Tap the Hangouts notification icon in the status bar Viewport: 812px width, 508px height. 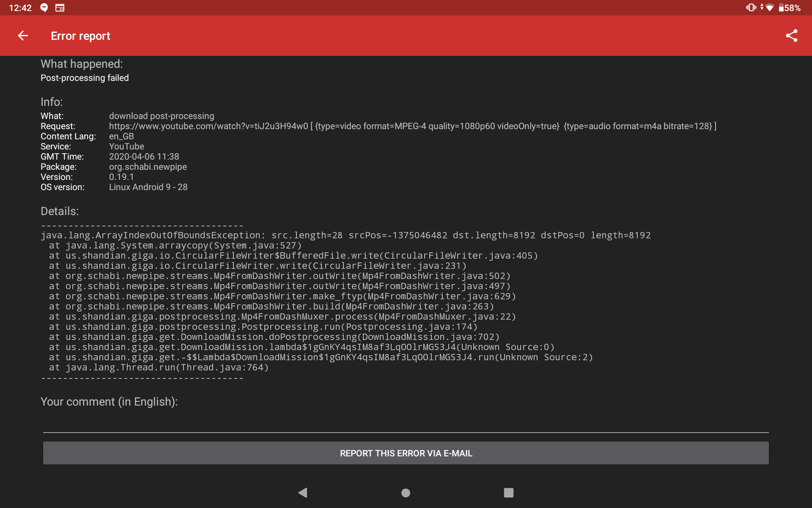[x=44, y=7]
